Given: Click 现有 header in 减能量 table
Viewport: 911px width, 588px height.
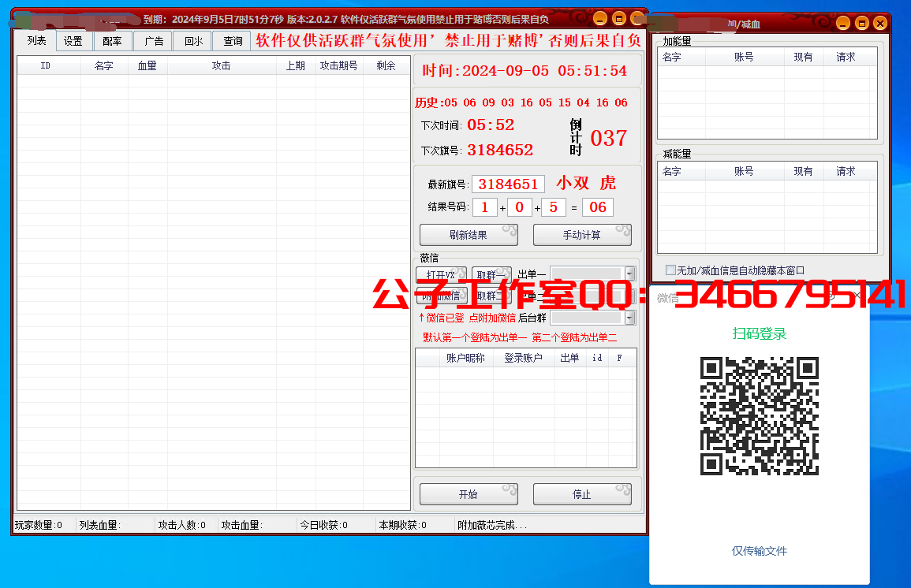Looking at the screenshot, I should [804, 171].
